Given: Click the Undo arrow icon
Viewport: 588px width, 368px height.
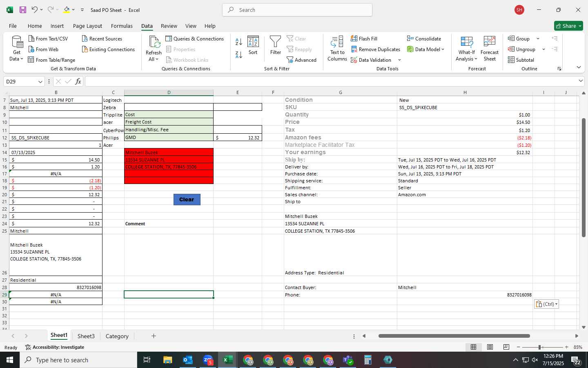Looking at the screenshot, I should (35, 10).
